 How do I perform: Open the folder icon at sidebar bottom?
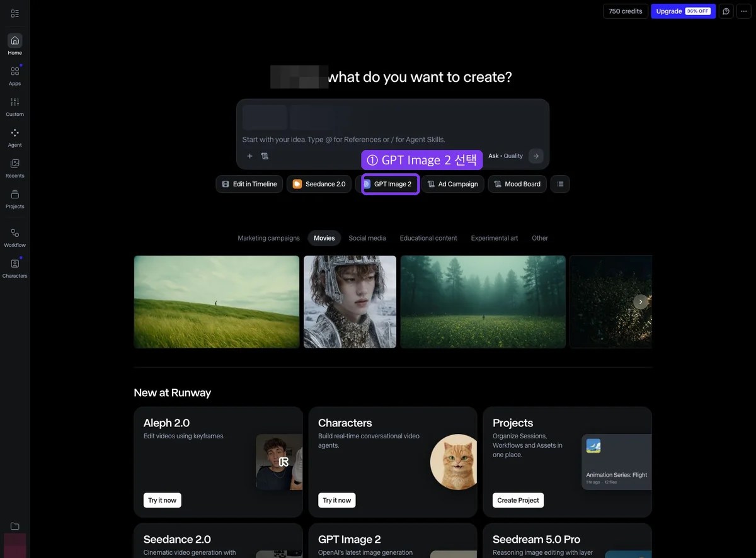click(14, 526)
